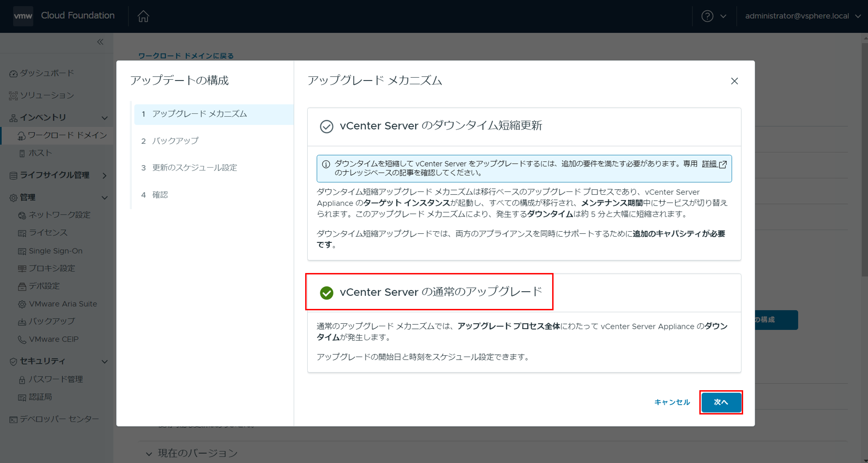Click the ダッシュボード dashboard icon
This screenshot has height=463, width=868.
tap(13, 73)
